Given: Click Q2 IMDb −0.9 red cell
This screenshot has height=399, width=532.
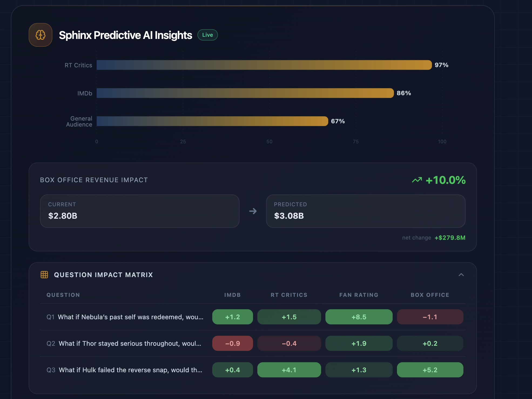Looking at the screenshot, I should click(233, 343).
